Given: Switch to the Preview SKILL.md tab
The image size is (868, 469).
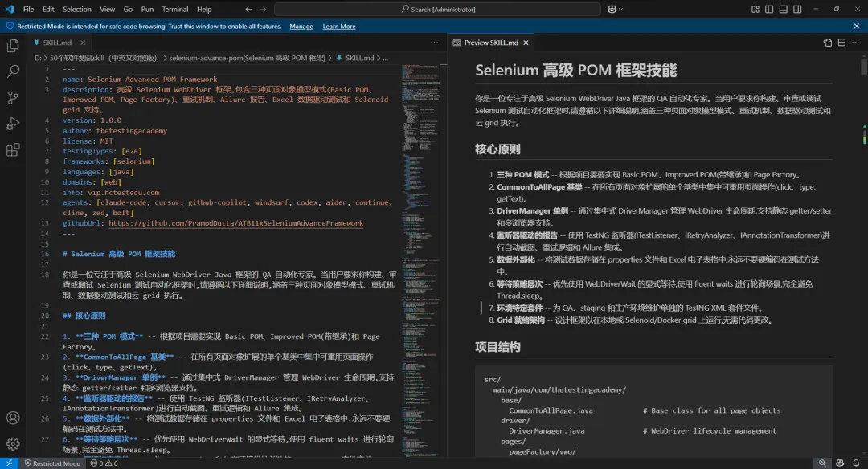Looking at the screenshot, I should [490, 43].
